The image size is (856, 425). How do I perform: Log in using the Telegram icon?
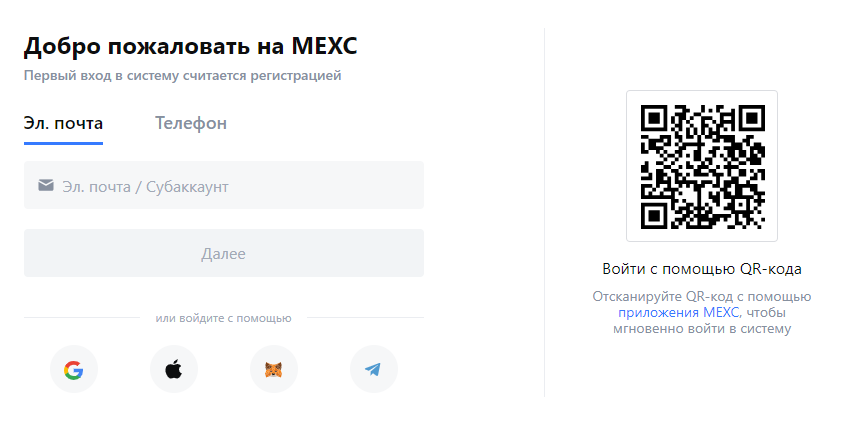[373, 370]
